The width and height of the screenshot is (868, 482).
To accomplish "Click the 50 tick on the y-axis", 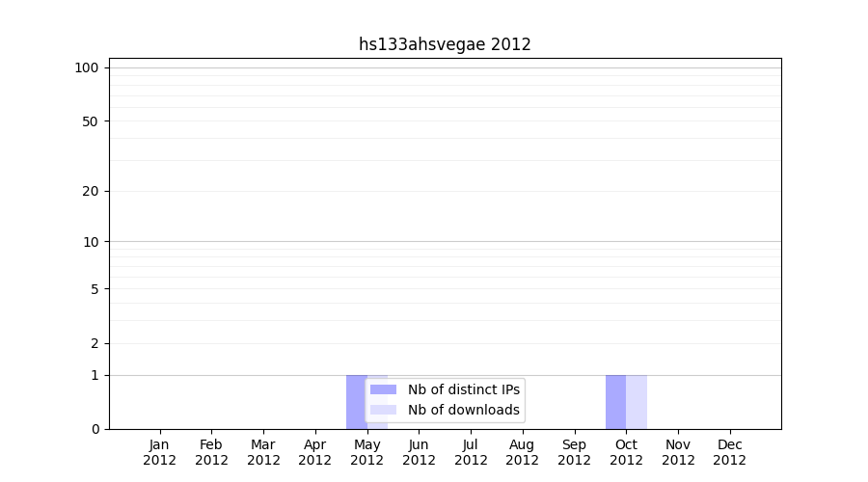I will pyautogui.click(x=91, y=121).
